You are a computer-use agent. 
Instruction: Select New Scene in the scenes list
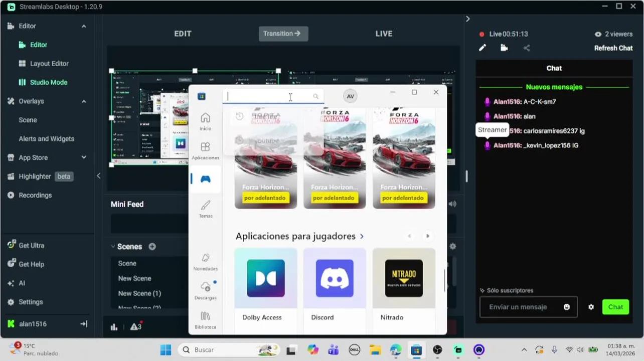pos(134,278)
